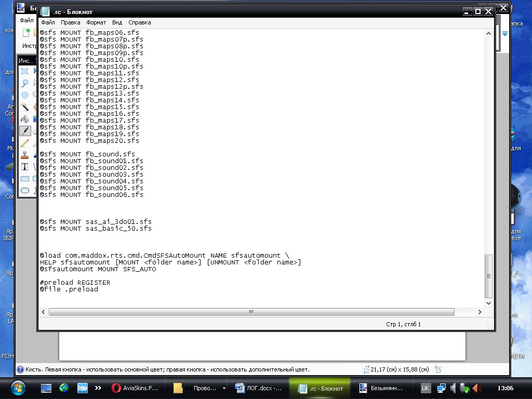
Task: Click the line '@sfs MOUNT fb_maps06.sfs'
Action: pos(89,33)
